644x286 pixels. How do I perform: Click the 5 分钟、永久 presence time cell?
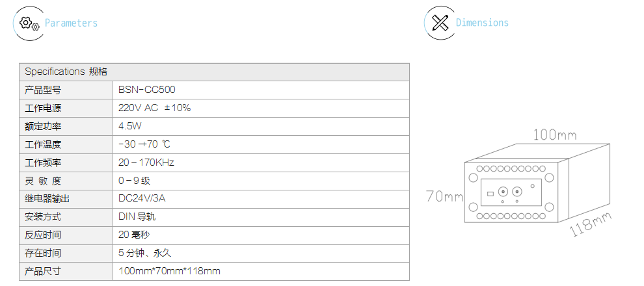[x=262, y=253]
